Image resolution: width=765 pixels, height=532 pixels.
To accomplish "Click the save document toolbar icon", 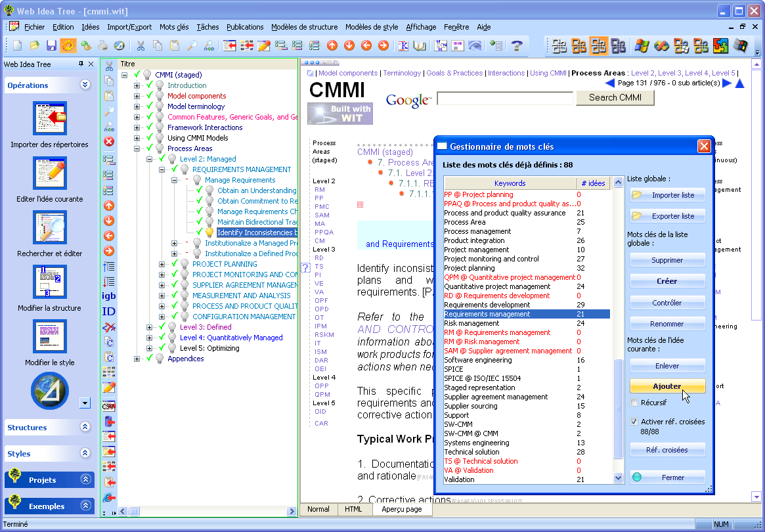I will 51,46.
